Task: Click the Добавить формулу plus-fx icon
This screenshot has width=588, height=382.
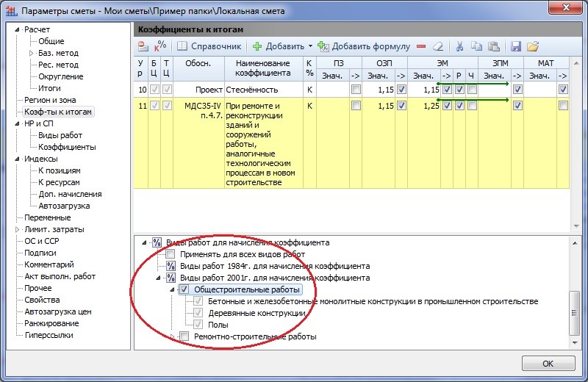Action: [323, 46]
